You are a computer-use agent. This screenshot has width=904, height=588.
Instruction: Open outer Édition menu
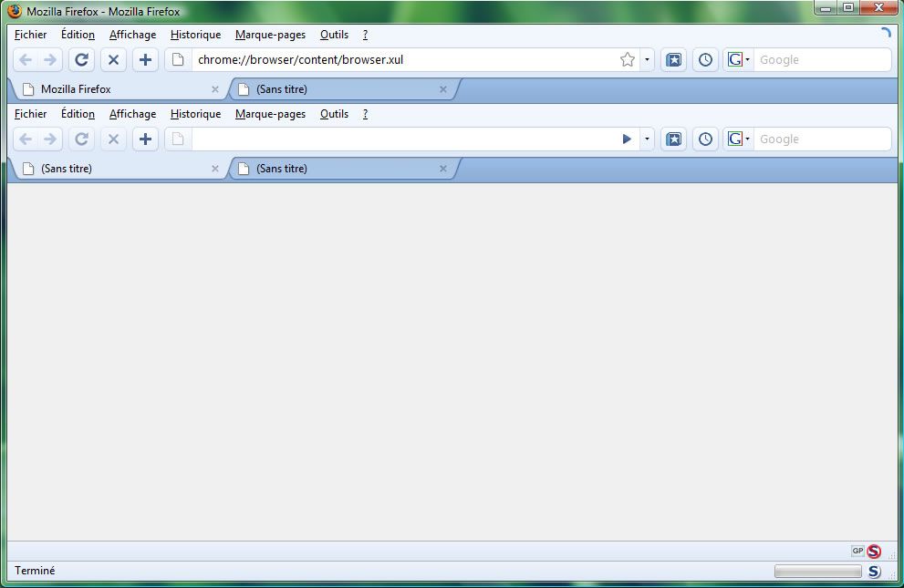tap(78, 35)
